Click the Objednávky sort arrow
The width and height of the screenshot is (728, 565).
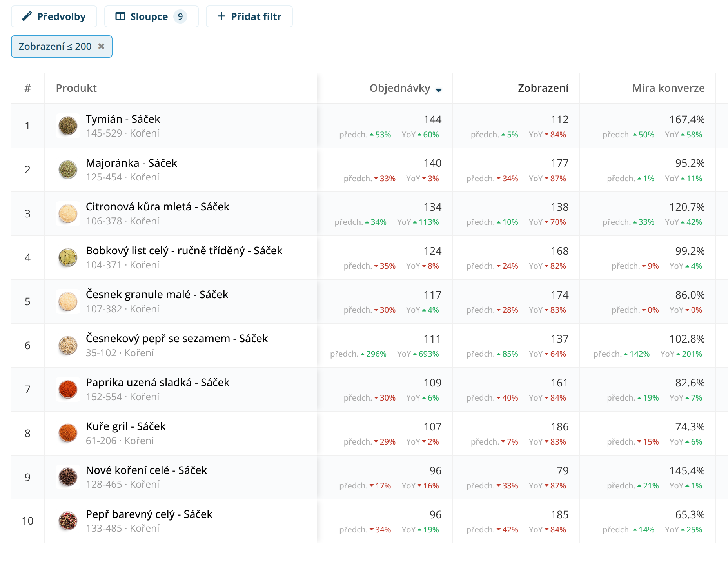click(439, 90)
